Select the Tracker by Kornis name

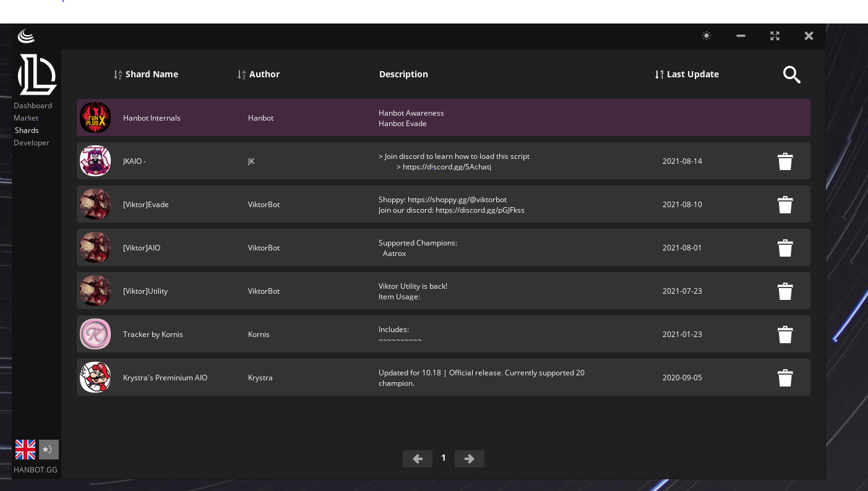click(x=153, y=335)
